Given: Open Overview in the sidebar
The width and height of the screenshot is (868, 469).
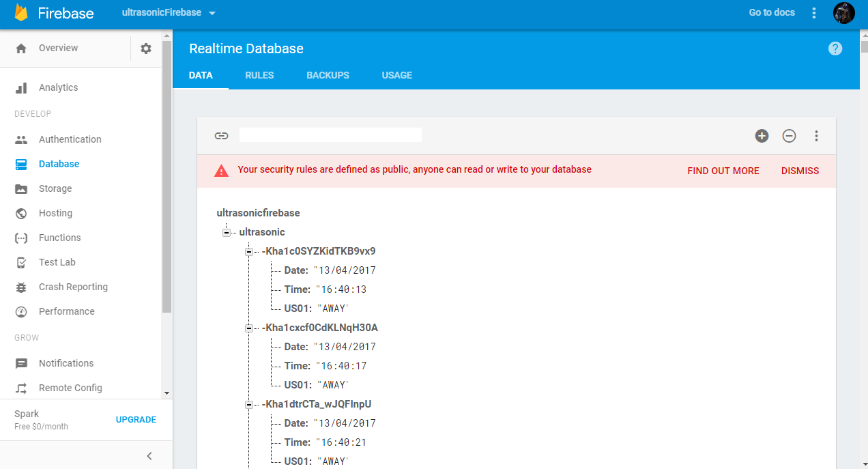Looking at the screenshot, I should tap(58, 48).
